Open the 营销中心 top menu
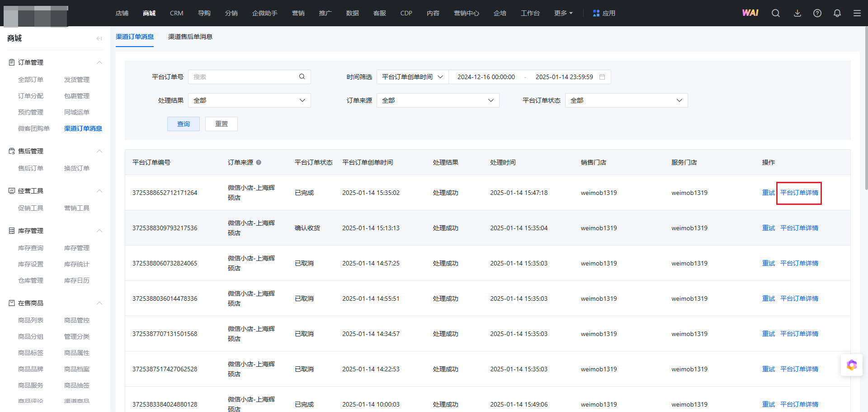 coord(467,13)
